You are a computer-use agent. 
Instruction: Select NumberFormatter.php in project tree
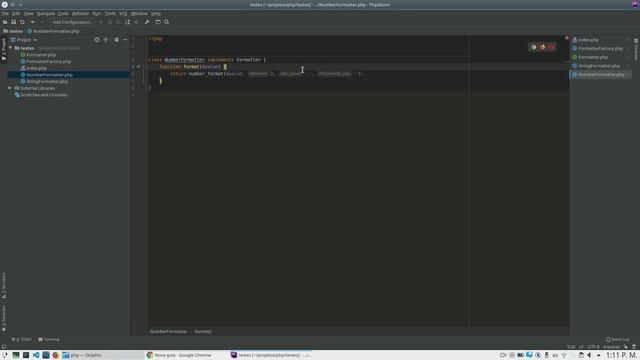(x=49, y=75)
